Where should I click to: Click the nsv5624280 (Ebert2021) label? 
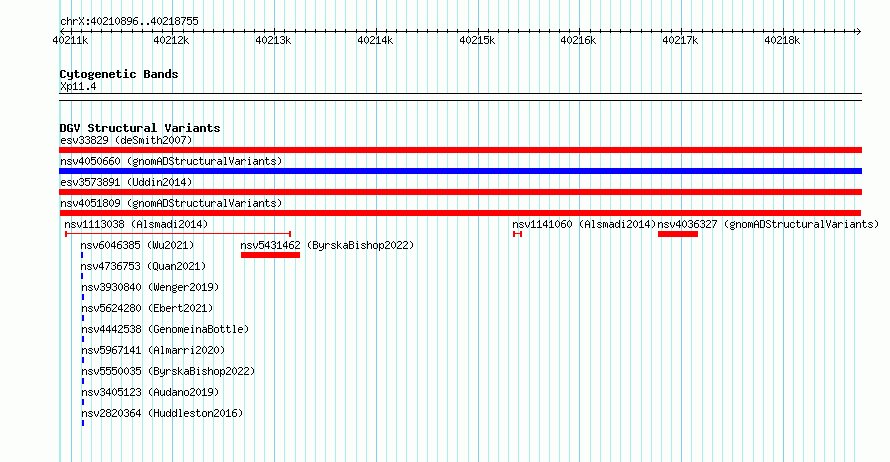coord(147,308)
